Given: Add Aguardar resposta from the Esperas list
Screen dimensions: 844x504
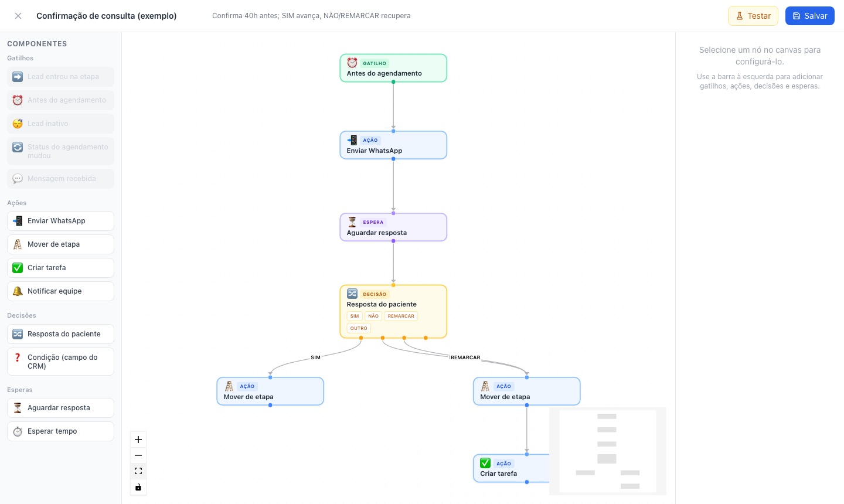Looking at the screenshot, I should click(x=60, y=408).
